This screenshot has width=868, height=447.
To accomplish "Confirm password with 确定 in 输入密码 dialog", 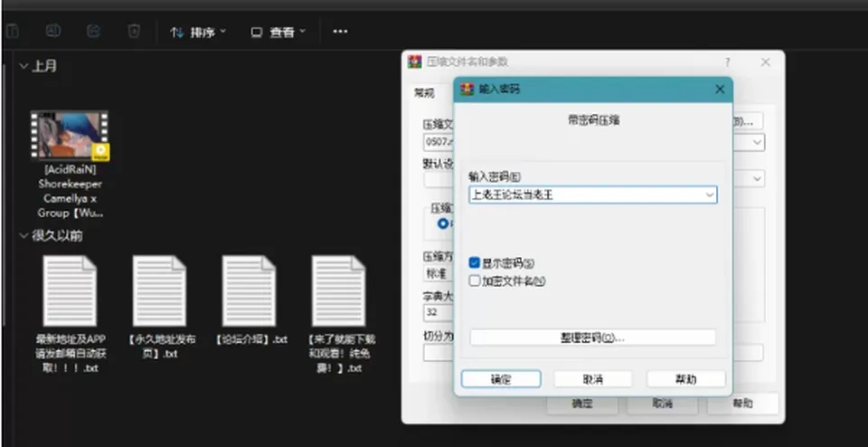I will pyautogui.click(x=501, y=379).
